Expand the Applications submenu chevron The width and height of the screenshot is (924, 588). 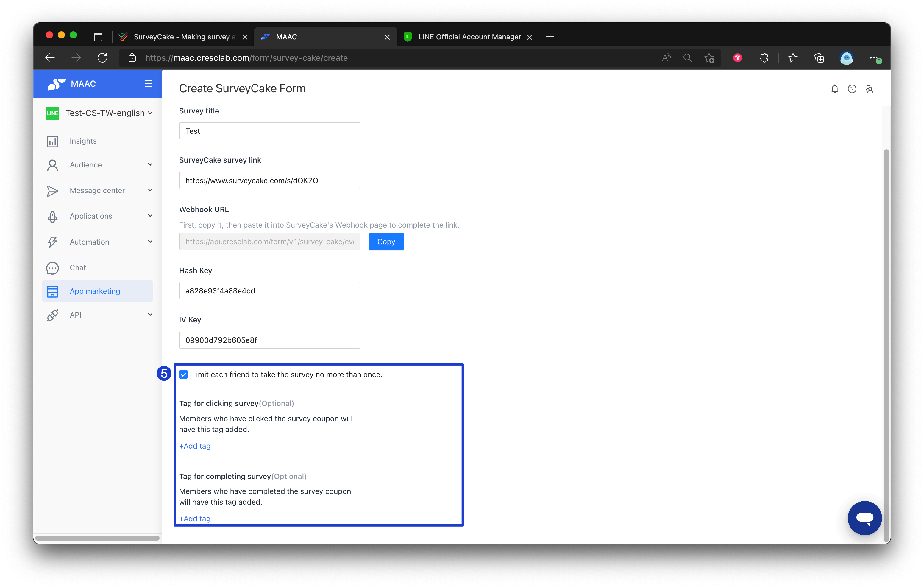point(150,216)
